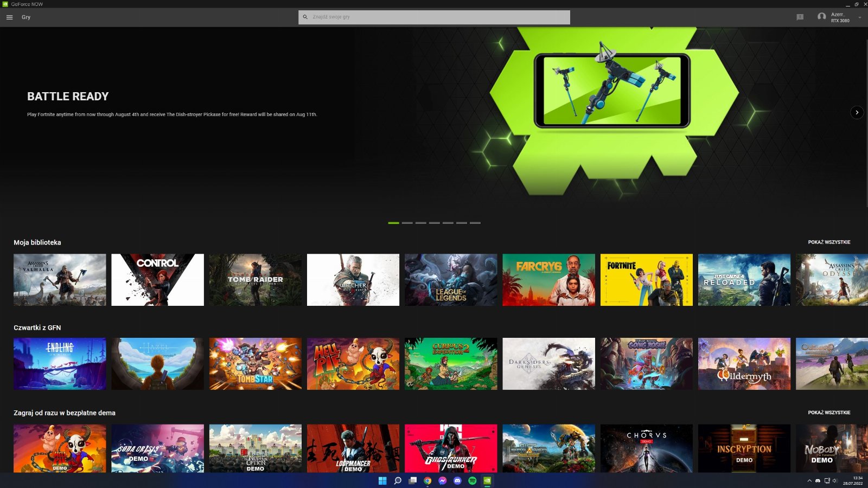
Task: Jump to the last carousel indicator
Action: click(x=475, y=223)
